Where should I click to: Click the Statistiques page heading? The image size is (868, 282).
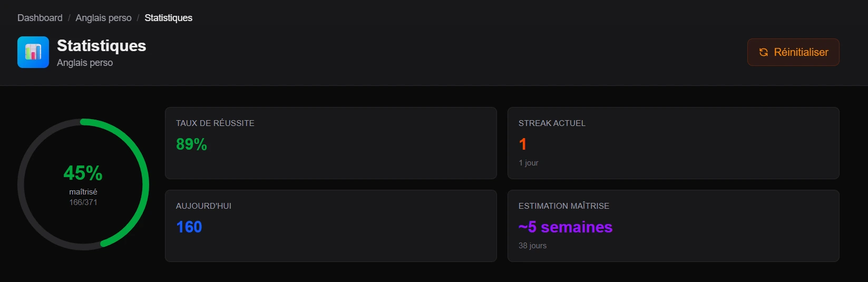tap(101, 46)
